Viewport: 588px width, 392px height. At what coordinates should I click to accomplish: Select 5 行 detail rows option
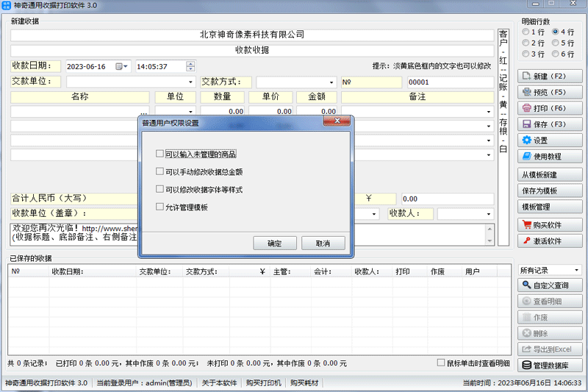[x=556, y=43]
